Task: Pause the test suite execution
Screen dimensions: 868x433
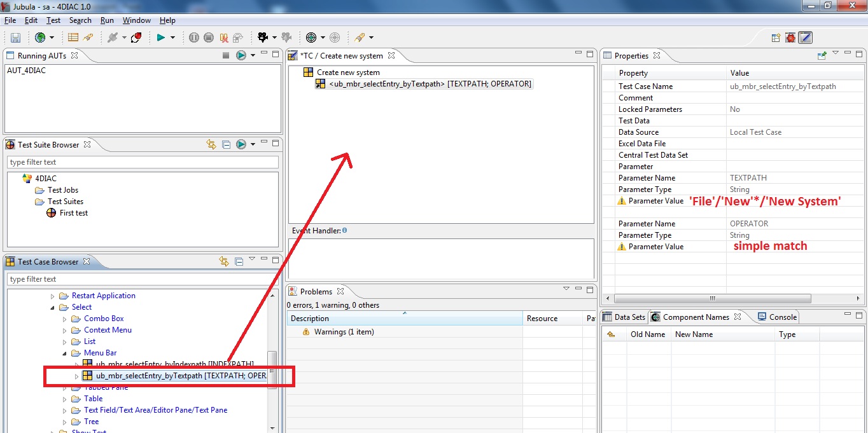Action: (x=194, y=38)
